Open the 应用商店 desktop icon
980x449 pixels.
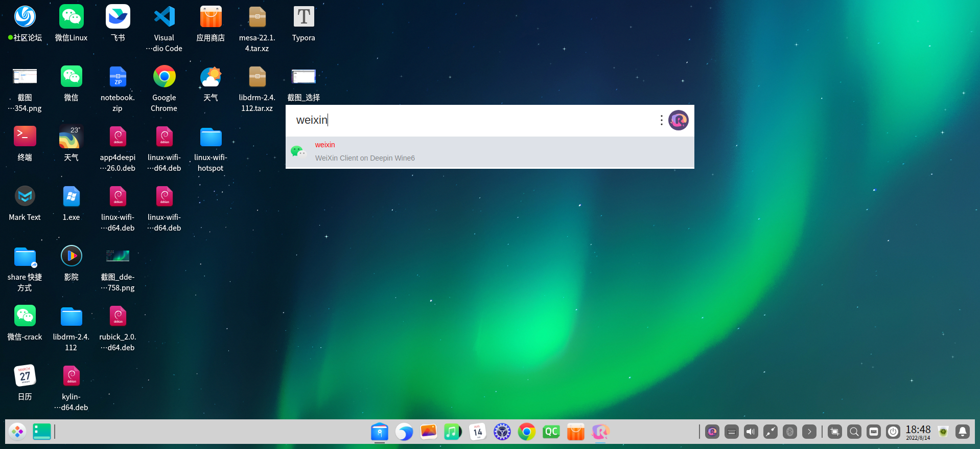(211, 24)
